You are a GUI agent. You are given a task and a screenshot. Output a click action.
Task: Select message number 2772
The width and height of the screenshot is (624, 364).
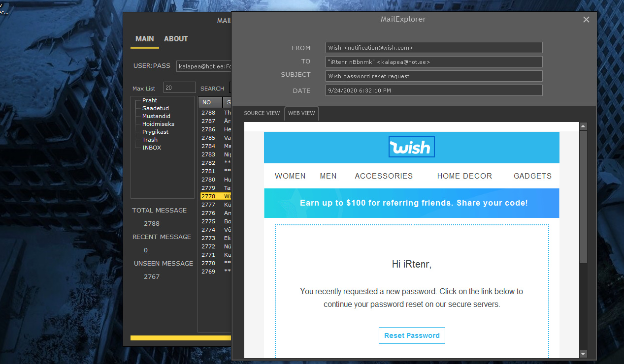tap(215, 246)
